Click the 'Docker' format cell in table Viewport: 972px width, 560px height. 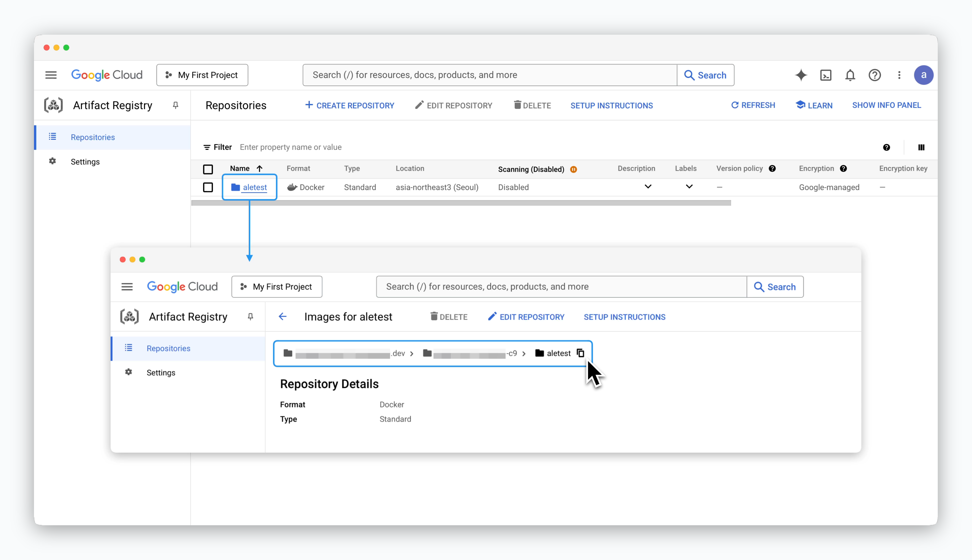306,187
